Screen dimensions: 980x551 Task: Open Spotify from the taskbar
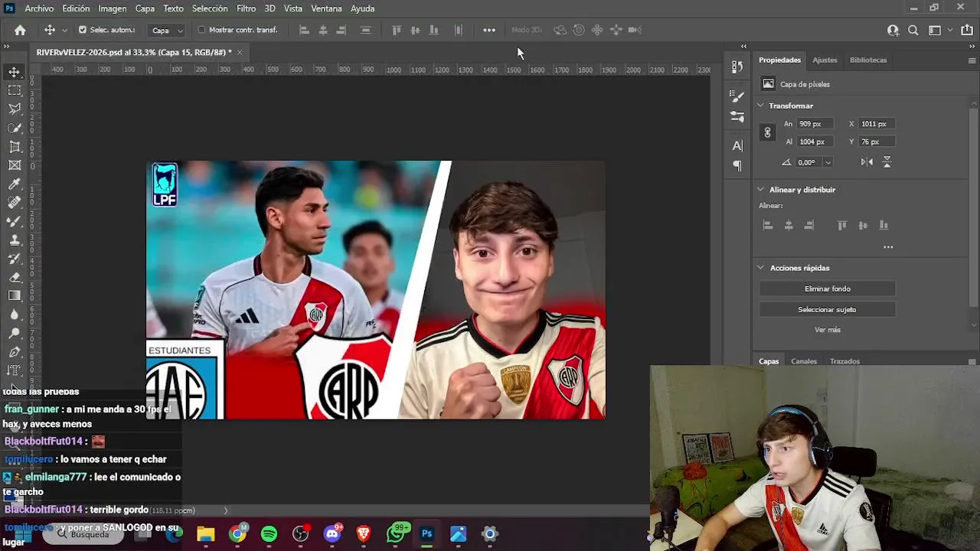click(x=269, y=534)
